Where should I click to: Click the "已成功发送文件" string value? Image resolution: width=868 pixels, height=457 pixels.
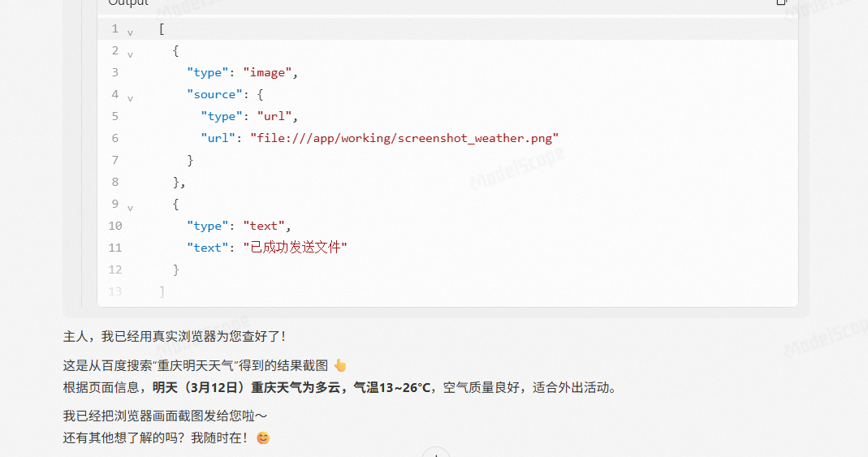295,248
